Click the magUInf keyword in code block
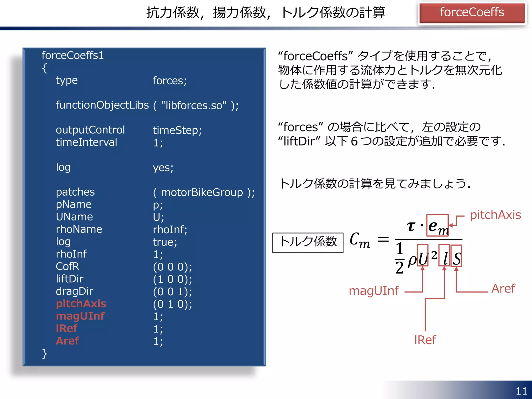 [80, 316]
